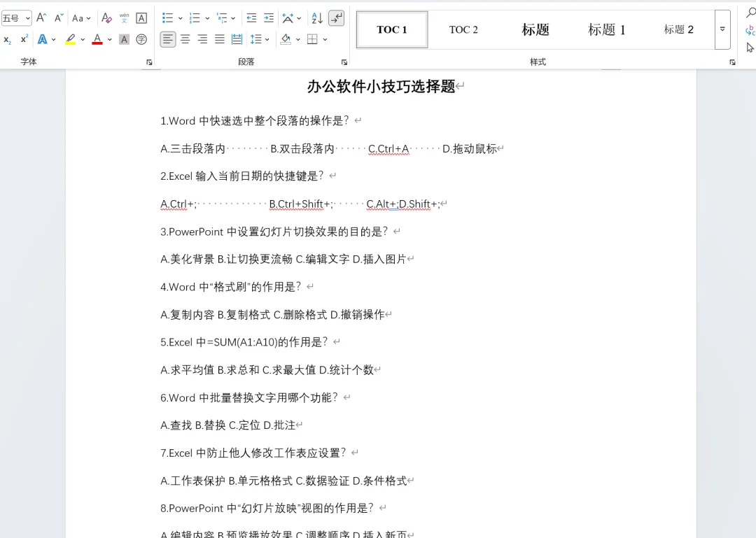Expand font color dropdown arrow

110,40
